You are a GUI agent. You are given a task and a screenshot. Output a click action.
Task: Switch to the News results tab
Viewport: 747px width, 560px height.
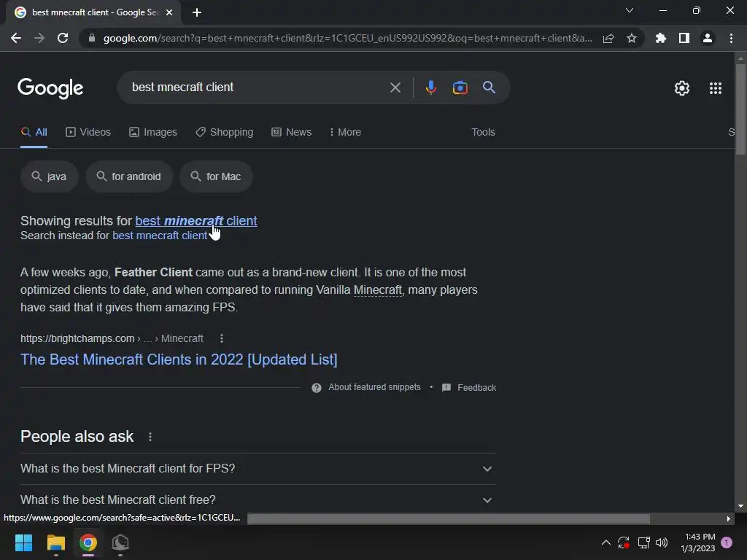pos(291,133)
